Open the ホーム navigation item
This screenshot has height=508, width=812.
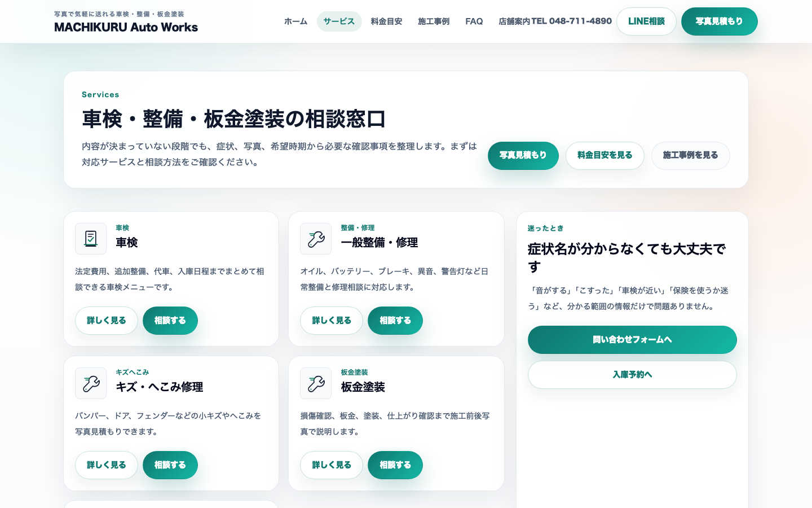pos(295,21)
